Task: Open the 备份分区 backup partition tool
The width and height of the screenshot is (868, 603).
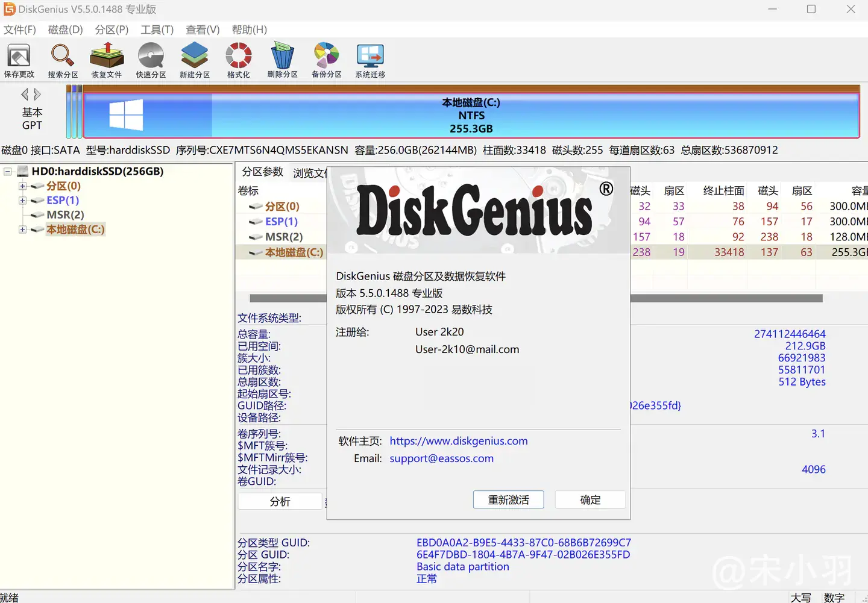Action: 326,60
